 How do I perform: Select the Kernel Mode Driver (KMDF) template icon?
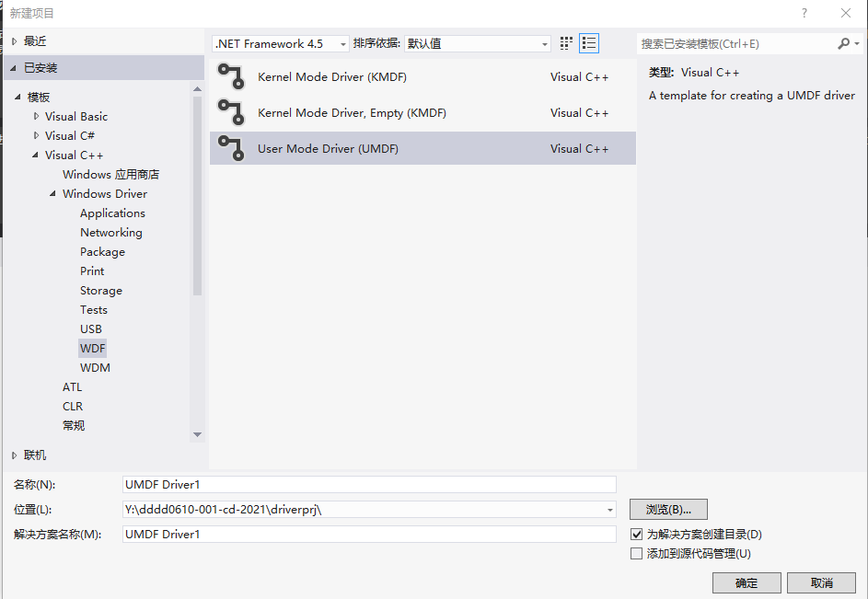coord(230,76)
